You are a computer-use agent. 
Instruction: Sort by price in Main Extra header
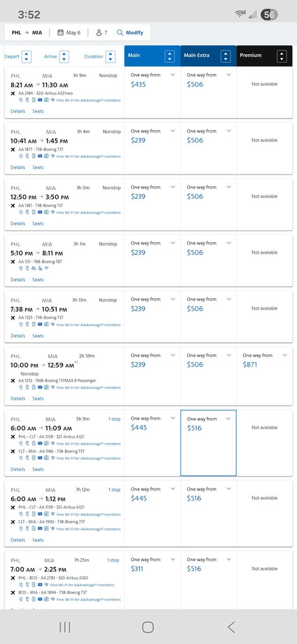[x=226, y=56]
